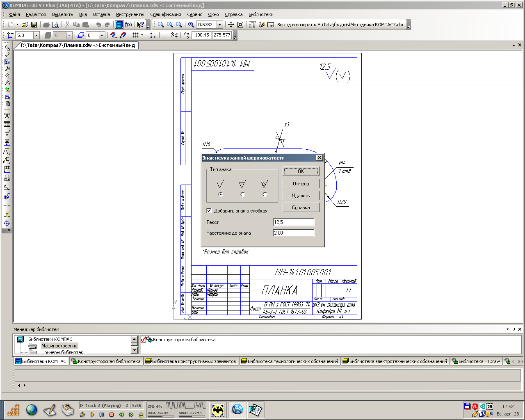Open the zoom scale 0.5782 dropdown
Image resolution: width=525 pixels, height=420 pixels.
220,25
